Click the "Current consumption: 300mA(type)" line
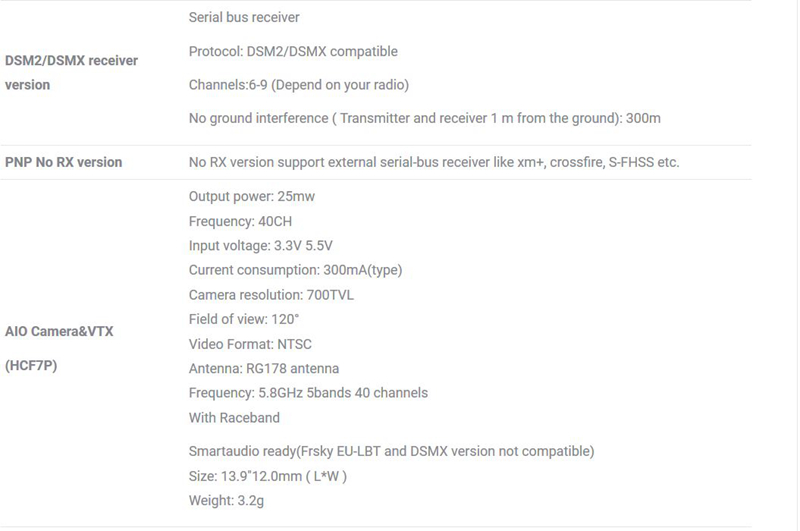Screen dimensions: 800x531 (x=295, y=270)
